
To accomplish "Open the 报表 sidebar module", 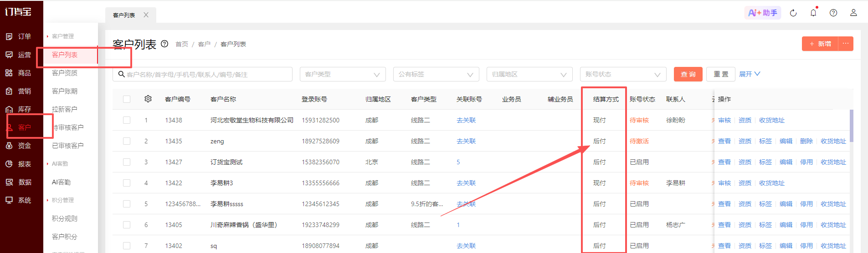I will click(x=18, y=164).
